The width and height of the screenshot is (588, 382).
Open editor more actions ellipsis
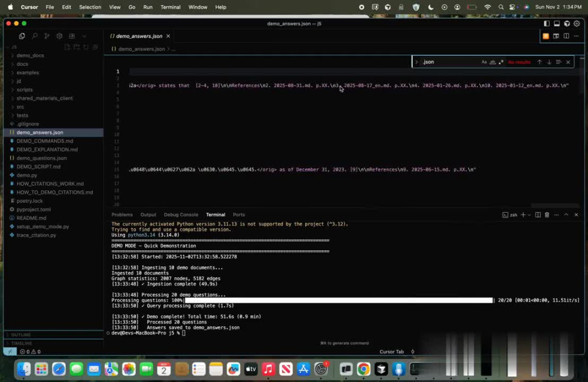coord(576,36)
